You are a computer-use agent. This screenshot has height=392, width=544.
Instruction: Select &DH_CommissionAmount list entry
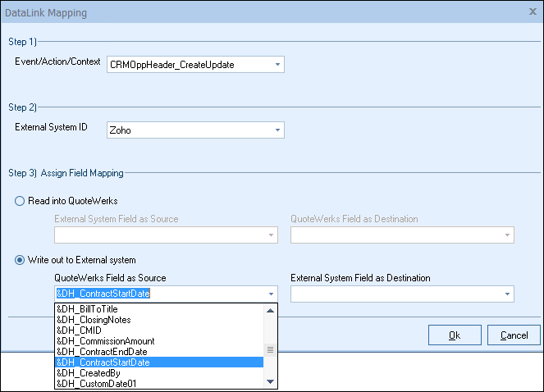[158, 341]
